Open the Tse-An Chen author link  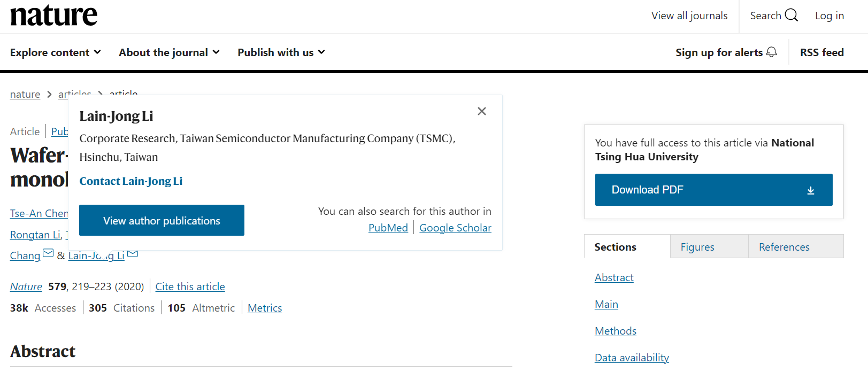(x=39, y=213)
